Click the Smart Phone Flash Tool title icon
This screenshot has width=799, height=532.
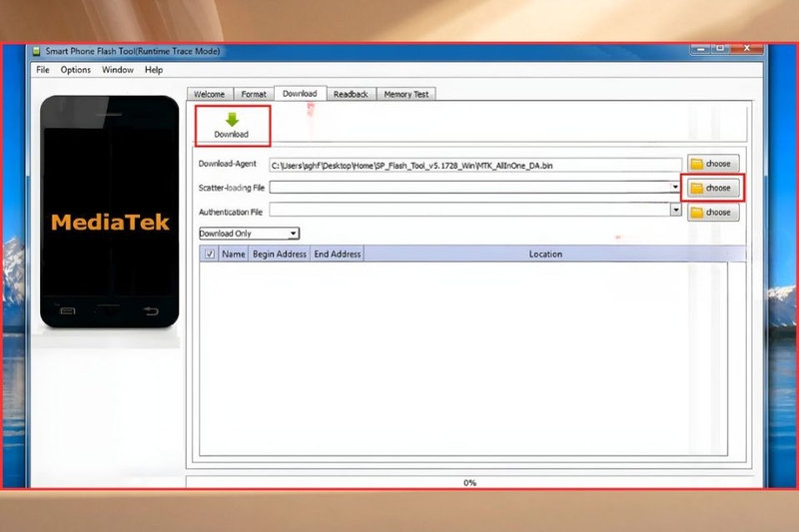(36, 52)
